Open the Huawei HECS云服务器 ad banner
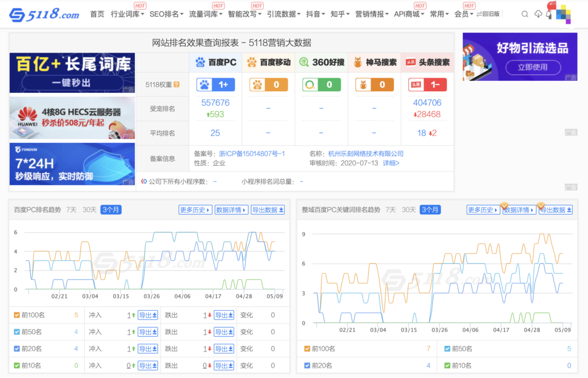The height and width of the screenshot is (378, 588). [x=72, y=118]
